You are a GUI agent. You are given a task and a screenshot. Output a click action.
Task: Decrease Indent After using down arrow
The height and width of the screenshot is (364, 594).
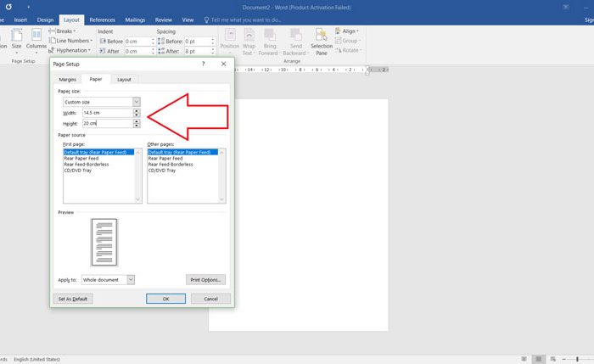[153, 53]
